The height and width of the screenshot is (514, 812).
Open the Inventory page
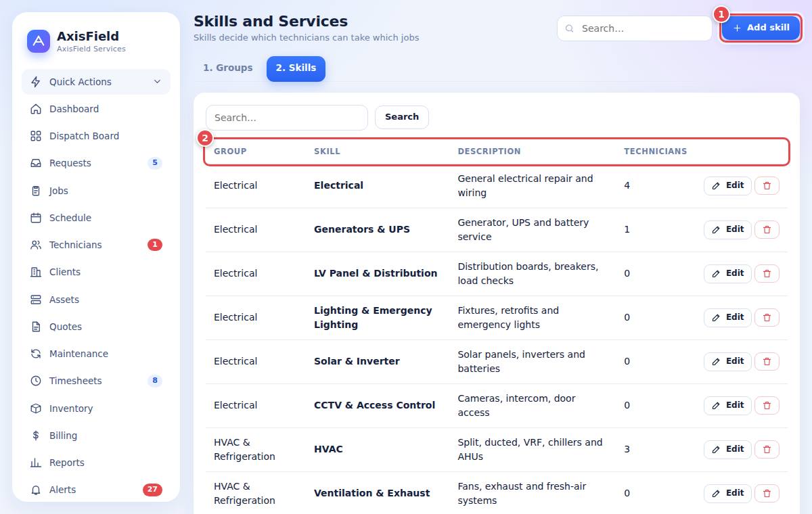(x=96, y=408)
